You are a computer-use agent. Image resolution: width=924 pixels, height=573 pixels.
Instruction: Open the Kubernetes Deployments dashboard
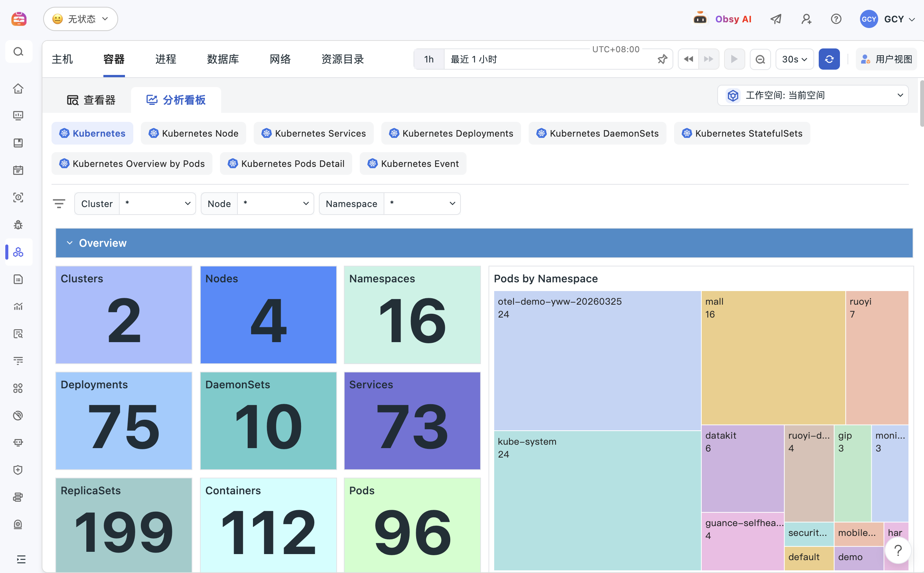(451, 133)
